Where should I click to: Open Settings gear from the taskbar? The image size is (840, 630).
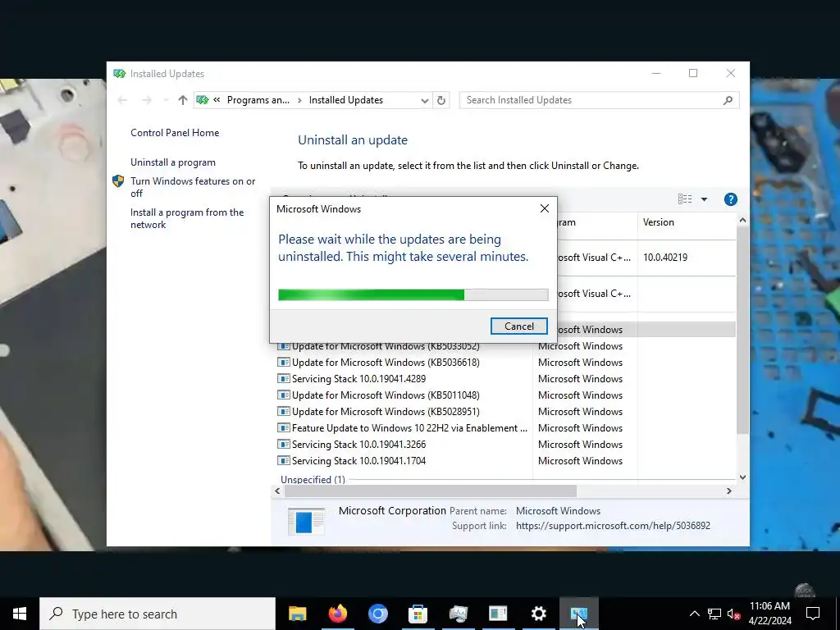point(538,614)
